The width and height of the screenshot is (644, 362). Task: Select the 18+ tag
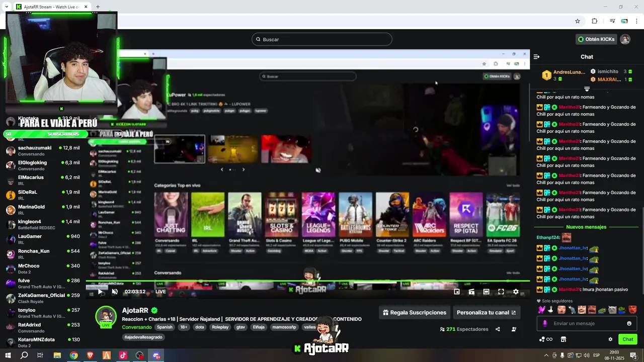[184, 327]
